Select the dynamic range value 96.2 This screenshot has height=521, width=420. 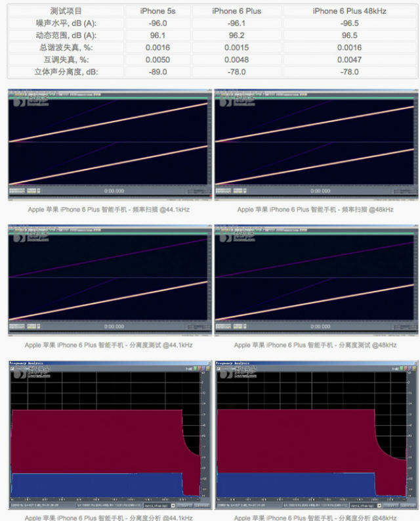(236, 35)
